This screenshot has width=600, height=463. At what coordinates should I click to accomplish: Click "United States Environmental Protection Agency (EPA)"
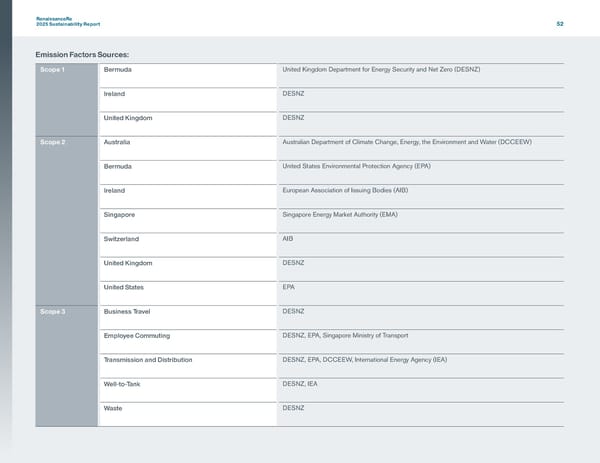pos(357,166)
